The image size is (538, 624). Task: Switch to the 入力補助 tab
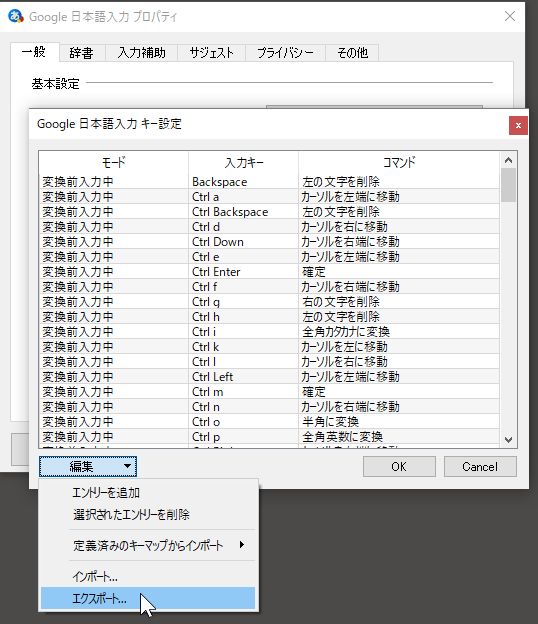click(141, 53)
